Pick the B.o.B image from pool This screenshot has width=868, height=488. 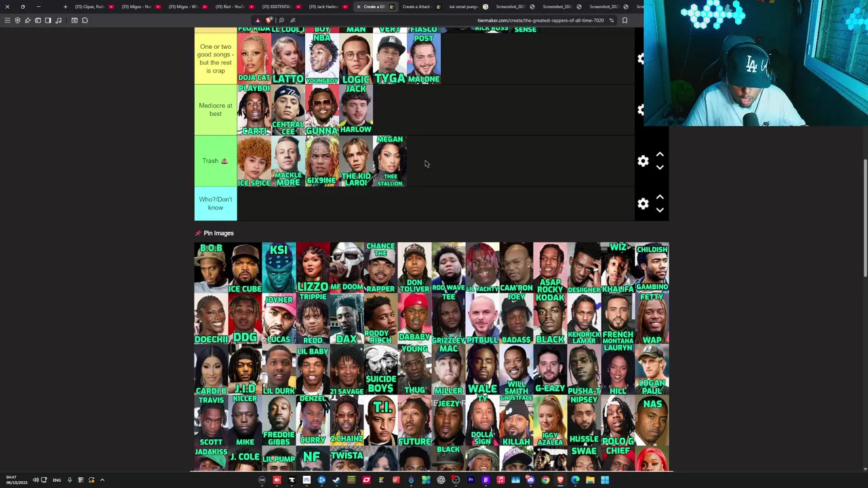pos(211,268)
